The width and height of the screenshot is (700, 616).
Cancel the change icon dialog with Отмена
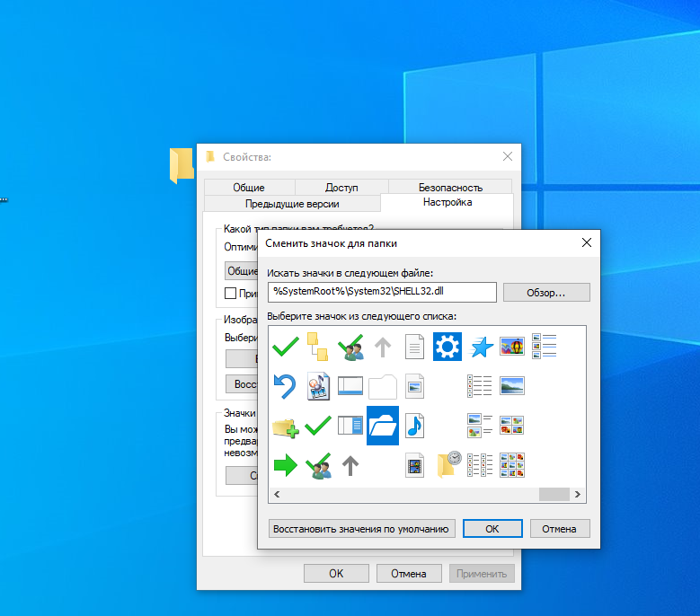tap(560, 529)
